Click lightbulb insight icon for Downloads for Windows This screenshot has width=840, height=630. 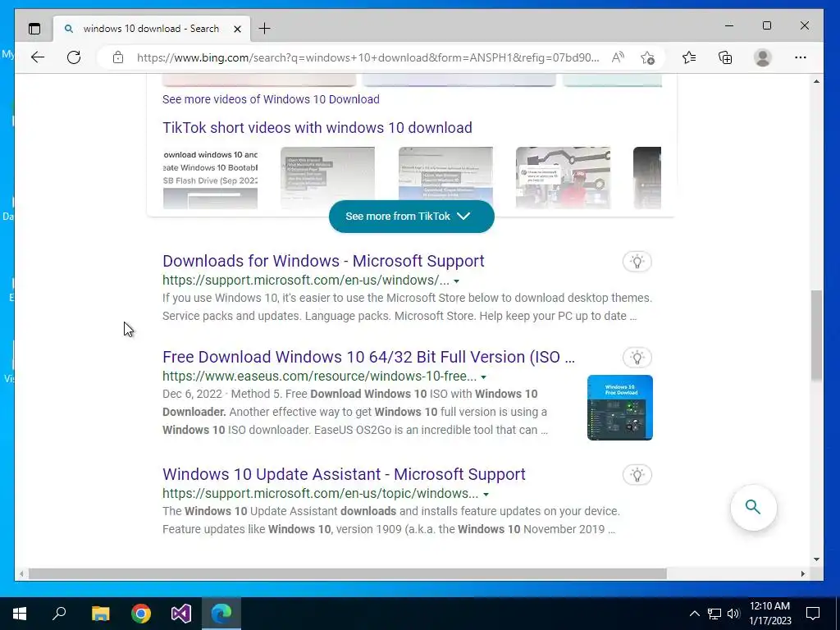click(637, 262)
